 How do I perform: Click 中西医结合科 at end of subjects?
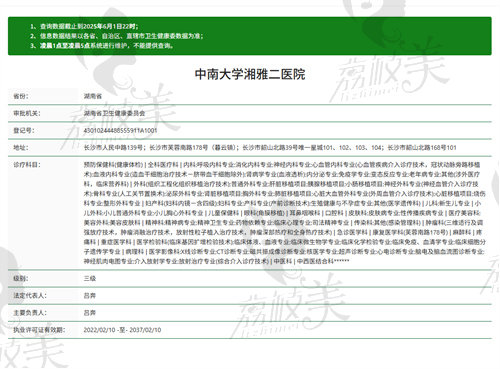pos(315,261)
